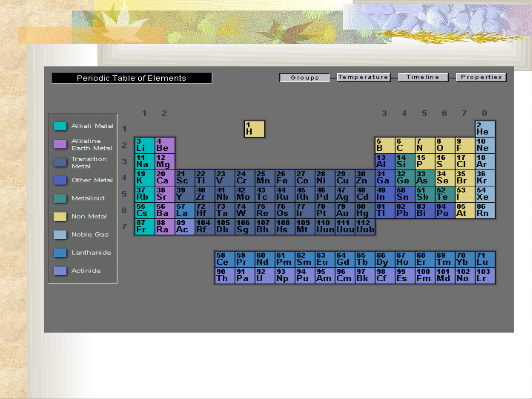Select the Gold (Au) element cell

pyautogui.click(x=345, y=210)
